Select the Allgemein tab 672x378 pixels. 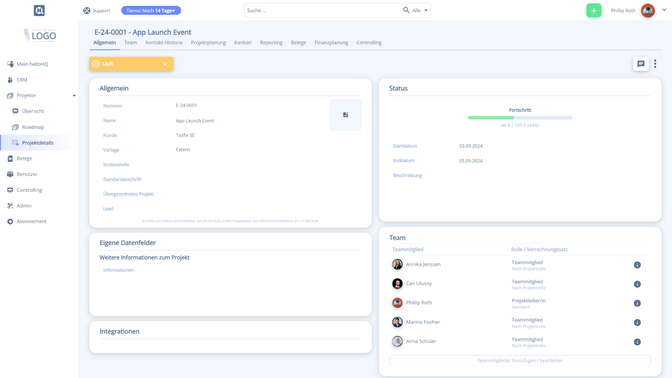105,42
